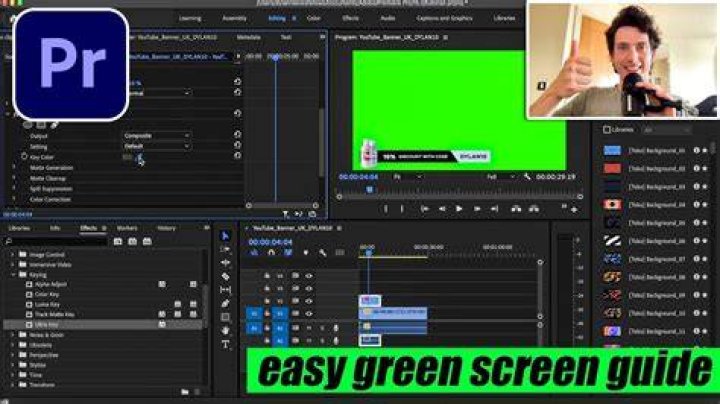Viewport: 720px width, 404px height.
Task: Open the Learning workspace tab
Action: tap(190, 18)
